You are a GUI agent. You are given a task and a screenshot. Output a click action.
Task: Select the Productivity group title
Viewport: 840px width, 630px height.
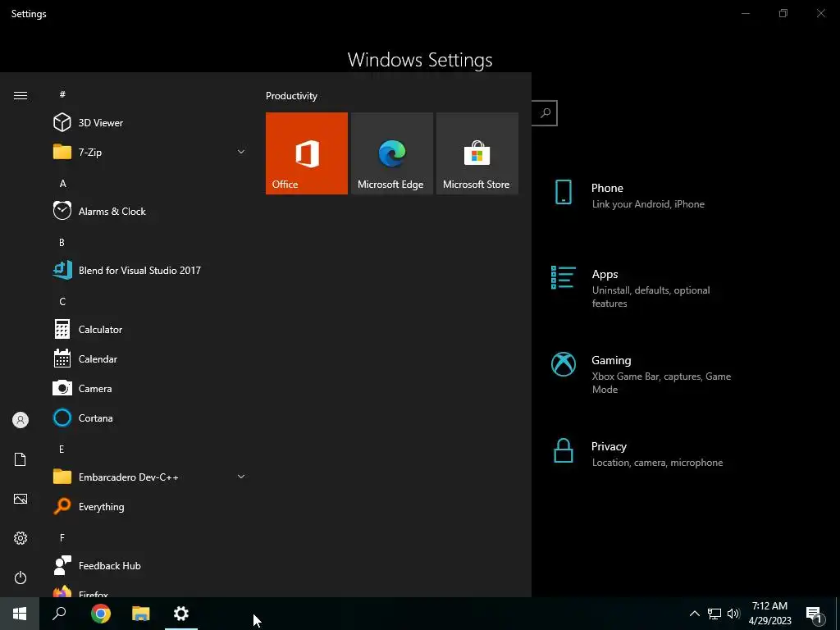pyautogui.click(x=291, y=96)
